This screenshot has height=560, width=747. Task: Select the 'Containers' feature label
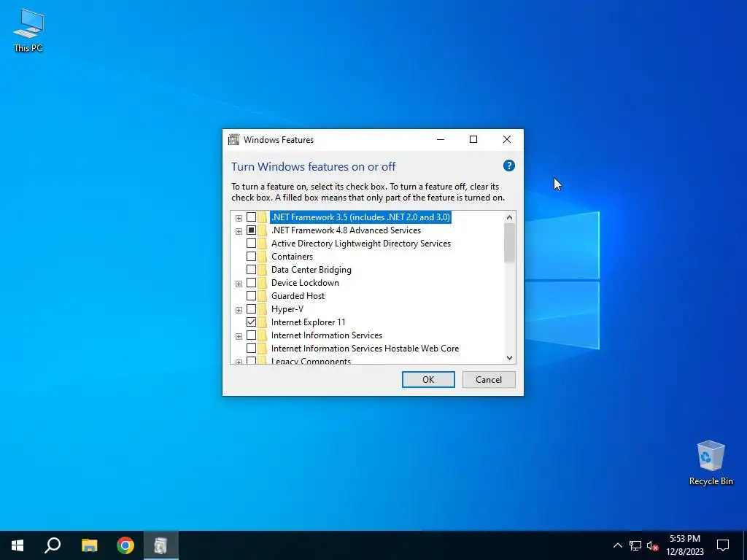(x=292, y=256)
